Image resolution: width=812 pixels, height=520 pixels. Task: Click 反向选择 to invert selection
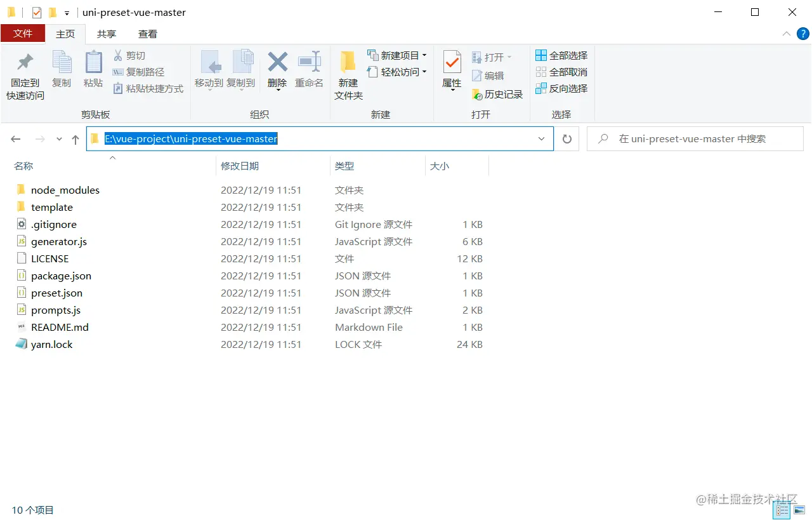coord(561,88)
